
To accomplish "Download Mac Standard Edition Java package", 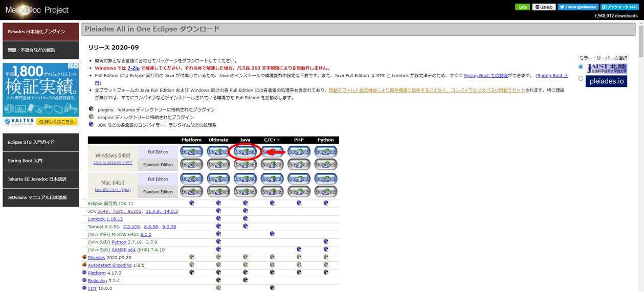I will [245, 191].
